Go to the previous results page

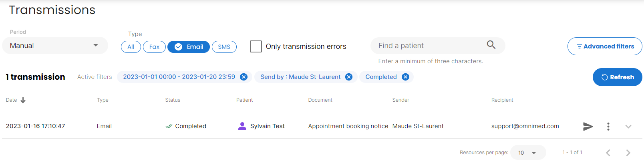[x=608, y=153]
